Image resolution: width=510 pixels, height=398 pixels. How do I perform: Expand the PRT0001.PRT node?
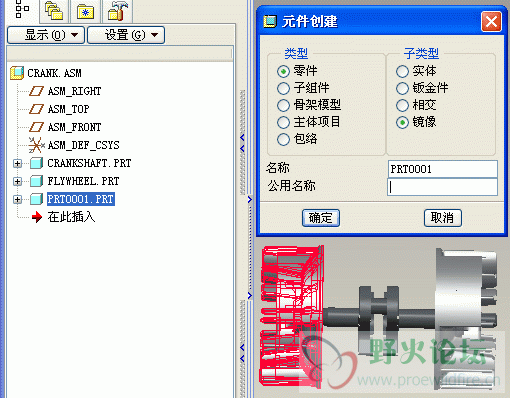17,199
